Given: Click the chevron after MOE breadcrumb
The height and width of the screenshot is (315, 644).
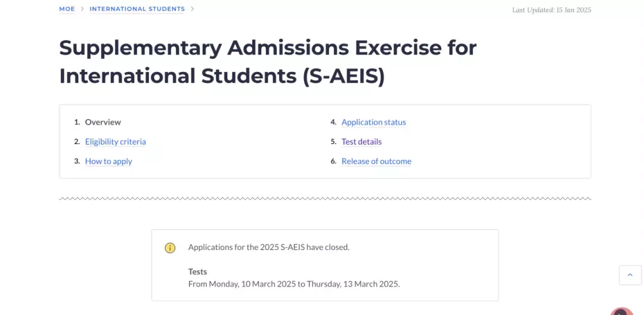Looking at the screenshot, I should 82,8.
